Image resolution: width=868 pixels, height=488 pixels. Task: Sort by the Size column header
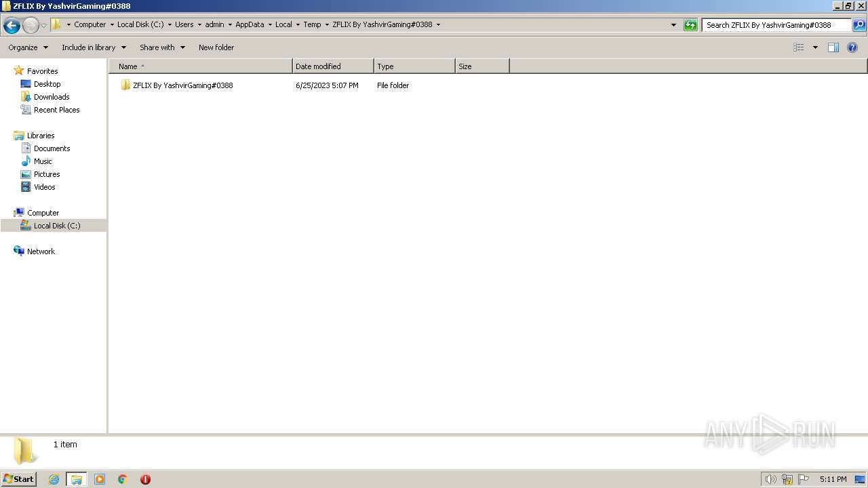(482, 66)
